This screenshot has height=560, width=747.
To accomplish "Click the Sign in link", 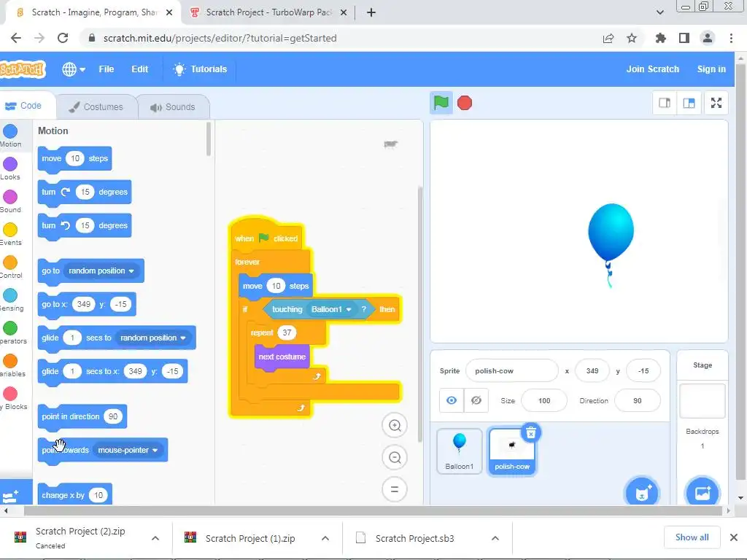I will pyautogui.click(x=711, y=69).
